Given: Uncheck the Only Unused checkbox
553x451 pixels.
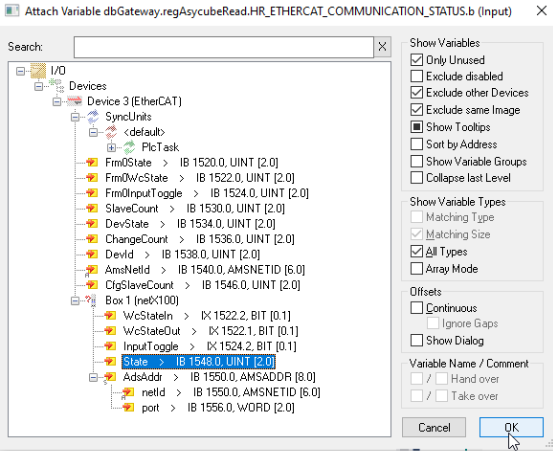Looking at the screenshot, I should click(417, 60).
